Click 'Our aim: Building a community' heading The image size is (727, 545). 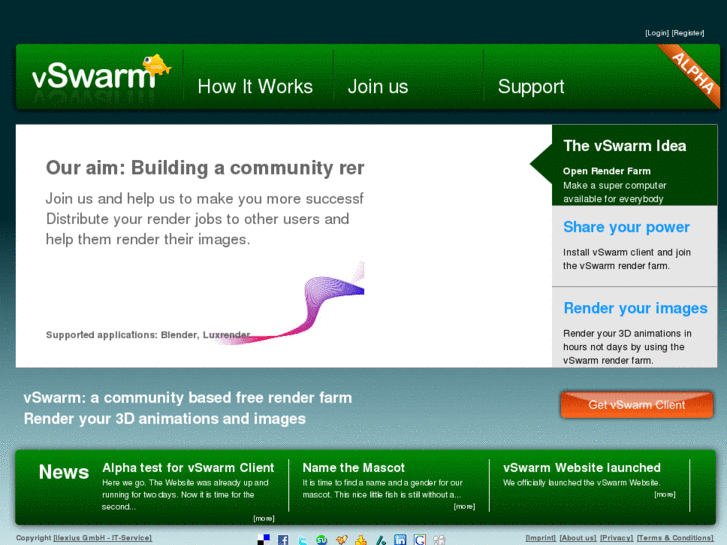[x=205, y=168]
